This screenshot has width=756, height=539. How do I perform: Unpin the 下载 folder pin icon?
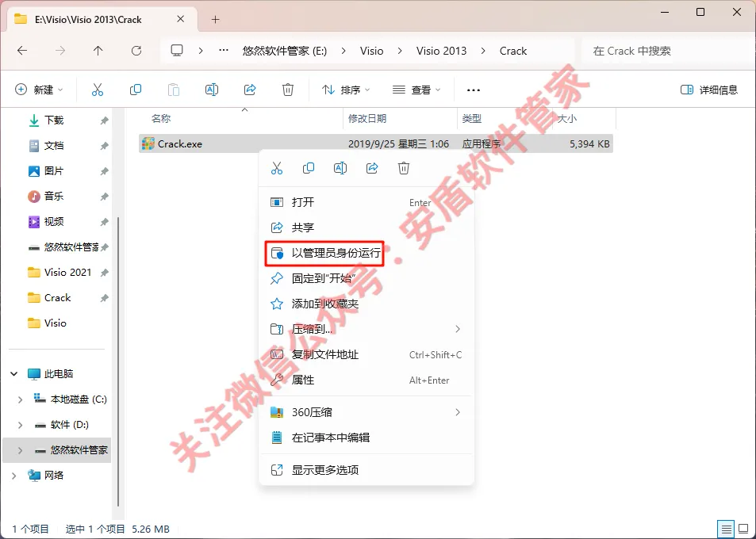coord(104,120)
